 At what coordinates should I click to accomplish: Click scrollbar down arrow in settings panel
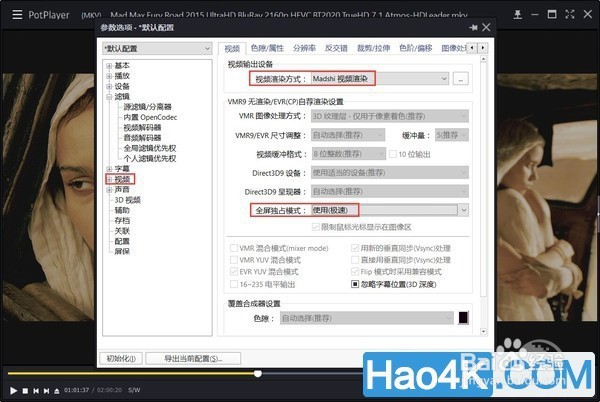(x=483, y=331)
